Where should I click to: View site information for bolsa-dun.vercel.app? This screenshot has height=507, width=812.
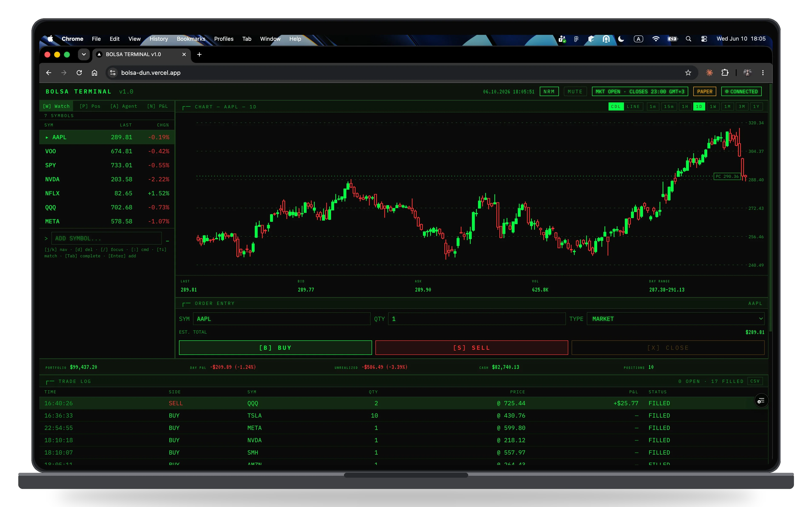click(113, 73)
